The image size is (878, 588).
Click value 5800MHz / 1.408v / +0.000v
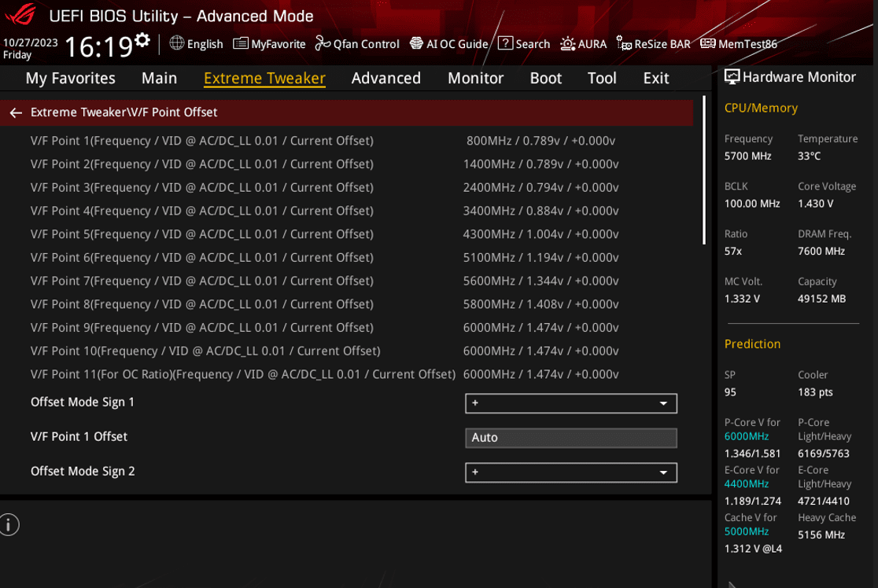click(x=541, y=304)
